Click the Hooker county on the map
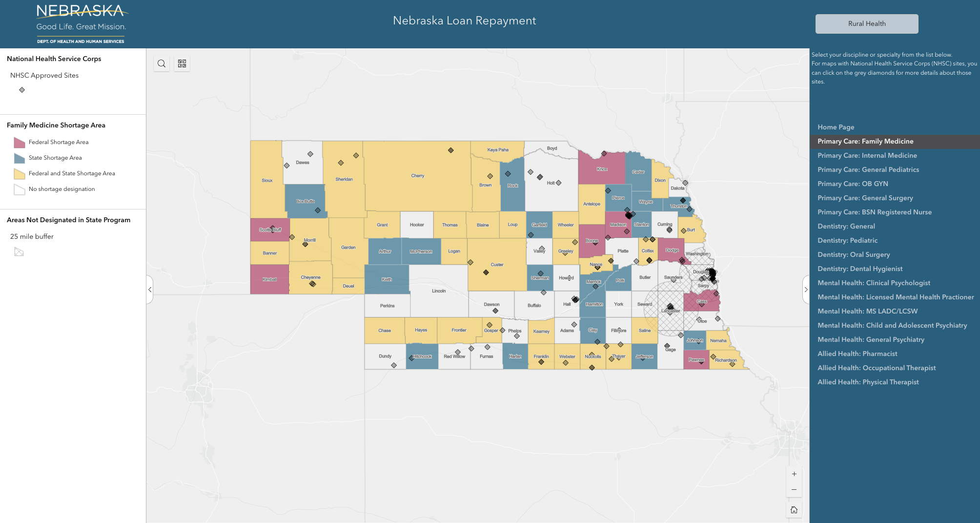Screen dimensions: 980x523 coord(417,225)
